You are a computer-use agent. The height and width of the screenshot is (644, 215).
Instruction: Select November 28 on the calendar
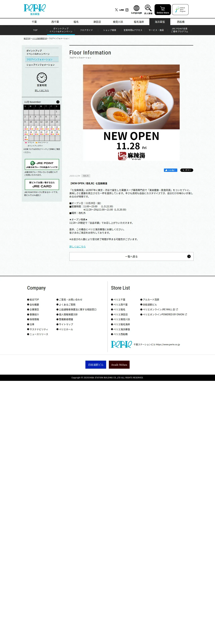(x=52, y=133)
